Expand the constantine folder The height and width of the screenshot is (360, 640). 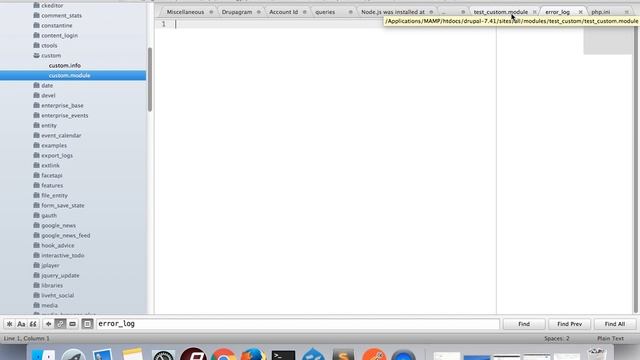click(36, 25)
